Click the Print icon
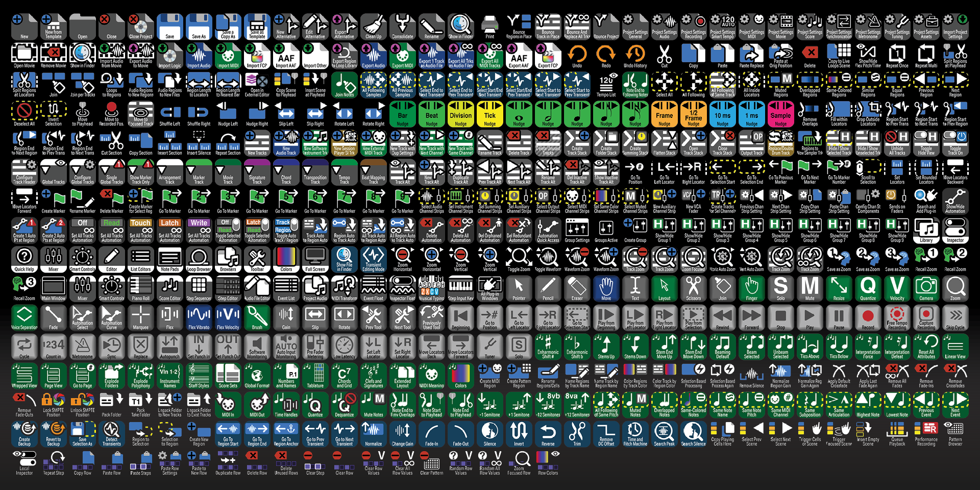This screenshot has width=980, height=490. click(x=489, y=27)
